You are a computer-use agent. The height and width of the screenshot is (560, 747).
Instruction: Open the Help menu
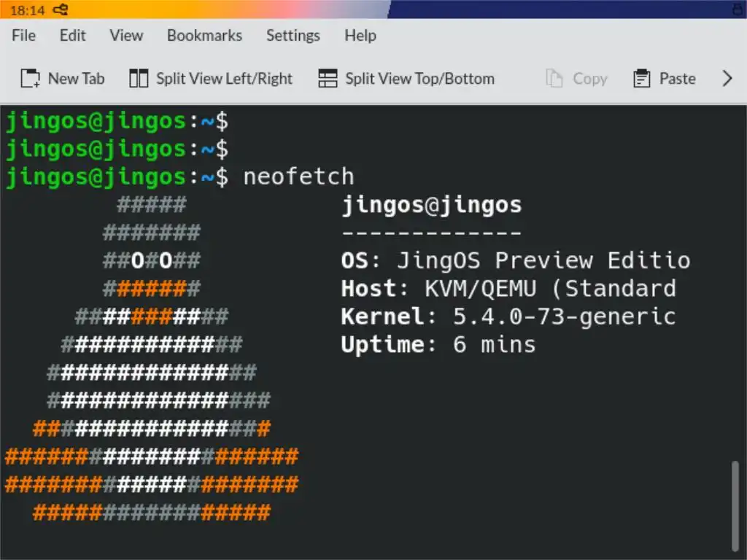360,36
